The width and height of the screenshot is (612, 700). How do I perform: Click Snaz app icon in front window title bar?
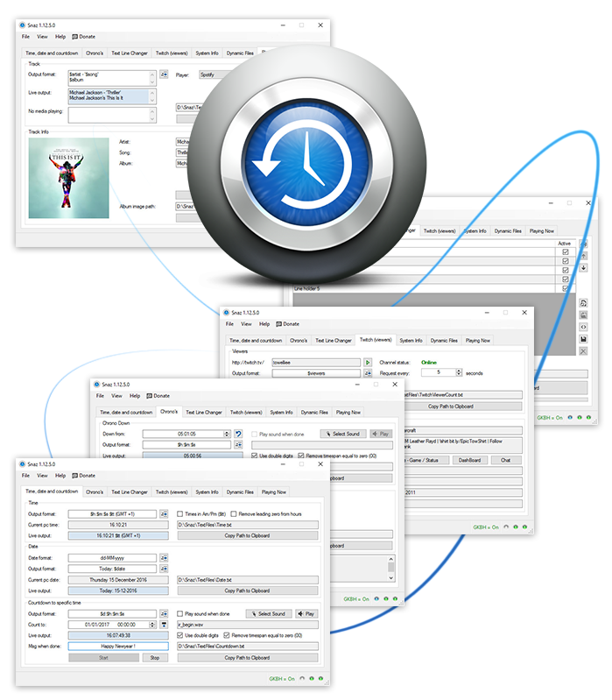pos(22,464)
